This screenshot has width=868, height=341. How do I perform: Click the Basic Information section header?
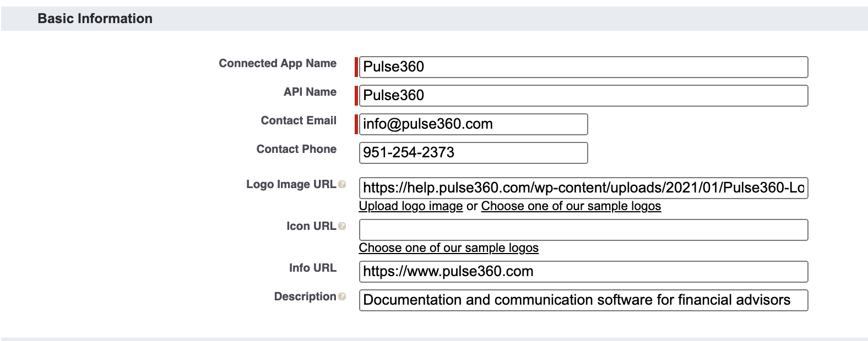(95, 19)
